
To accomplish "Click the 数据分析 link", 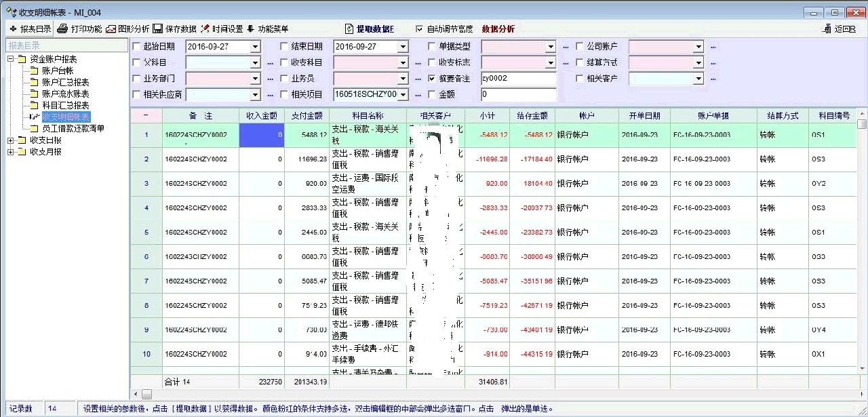I will pyautogui.click(x=498, y=29).
